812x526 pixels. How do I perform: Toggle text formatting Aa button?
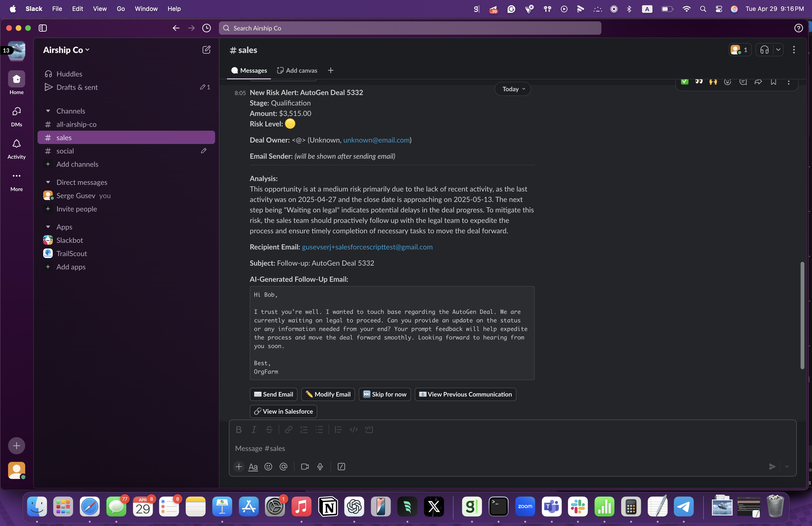tap(253, 466)
